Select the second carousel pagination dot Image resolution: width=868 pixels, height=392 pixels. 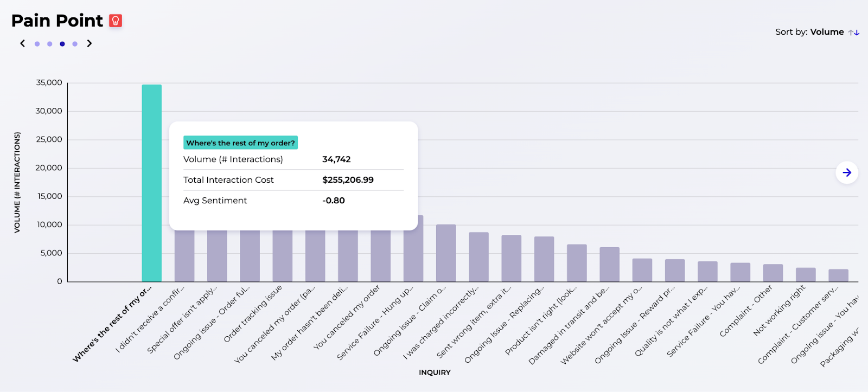[49, 44]
